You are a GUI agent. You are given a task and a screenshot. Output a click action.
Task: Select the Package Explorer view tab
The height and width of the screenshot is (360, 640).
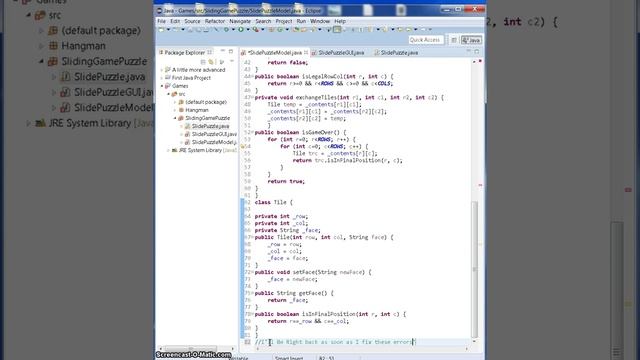click(185, 52)
